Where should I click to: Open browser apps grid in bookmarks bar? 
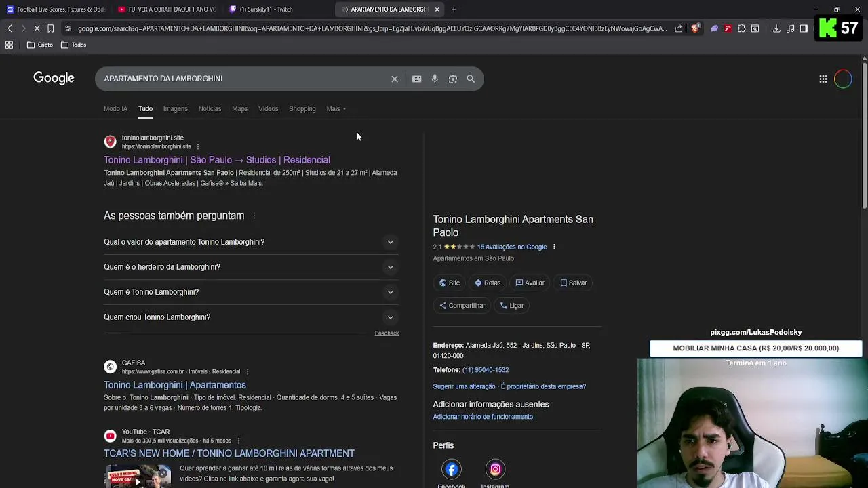9,45
